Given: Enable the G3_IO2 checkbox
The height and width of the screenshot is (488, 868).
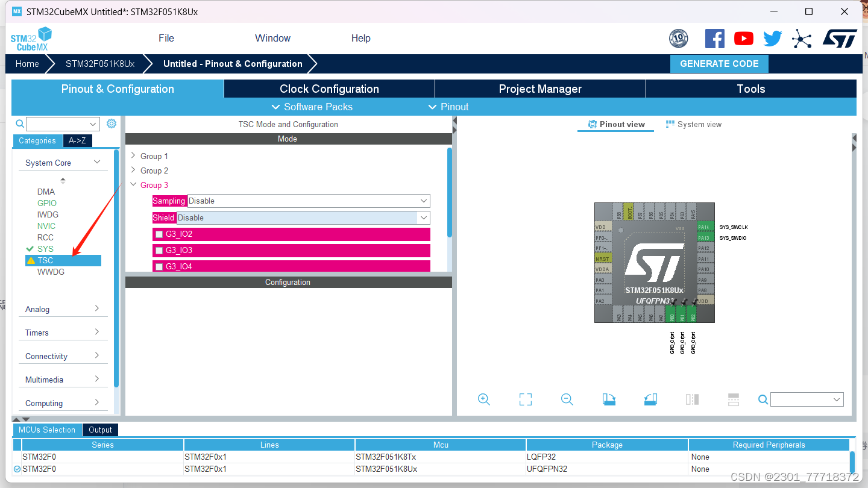Looking at the screenshot, I should [160, 234].
